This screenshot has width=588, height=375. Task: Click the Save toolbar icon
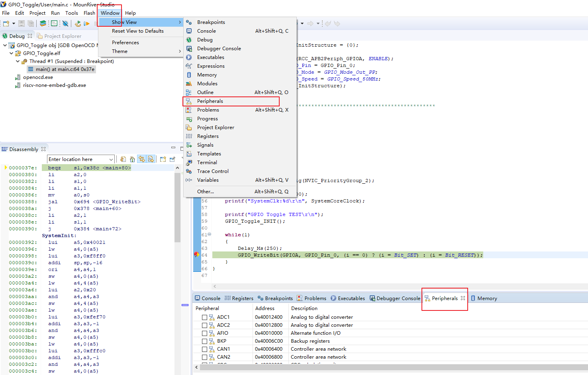pos(22,24)
